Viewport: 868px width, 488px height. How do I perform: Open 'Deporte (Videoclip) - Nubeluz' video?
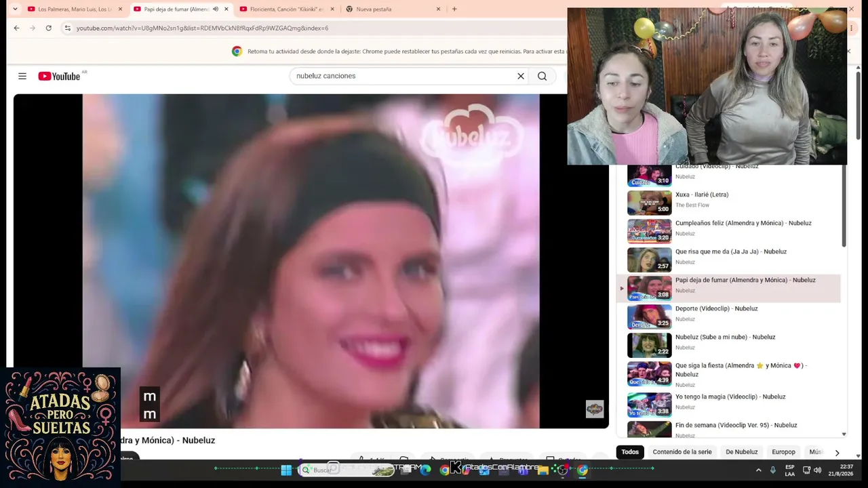tap(716, 308)
